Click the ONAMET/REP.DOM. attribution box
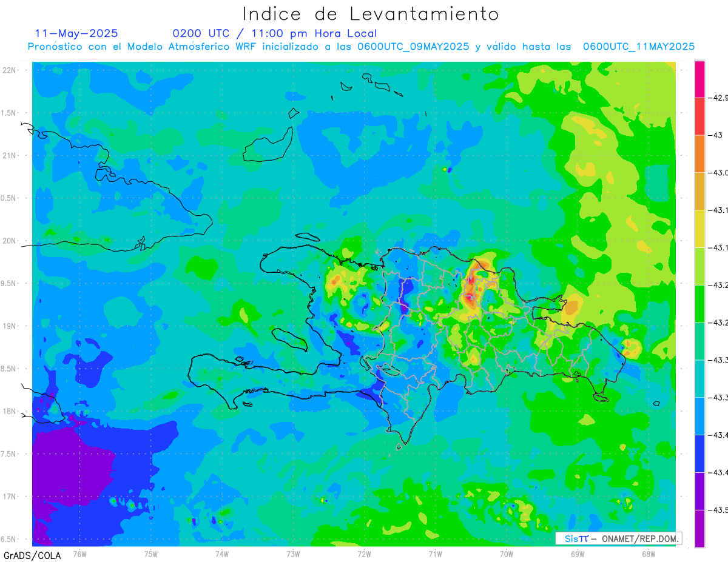The image size is (728, 562). coord(619,538)
